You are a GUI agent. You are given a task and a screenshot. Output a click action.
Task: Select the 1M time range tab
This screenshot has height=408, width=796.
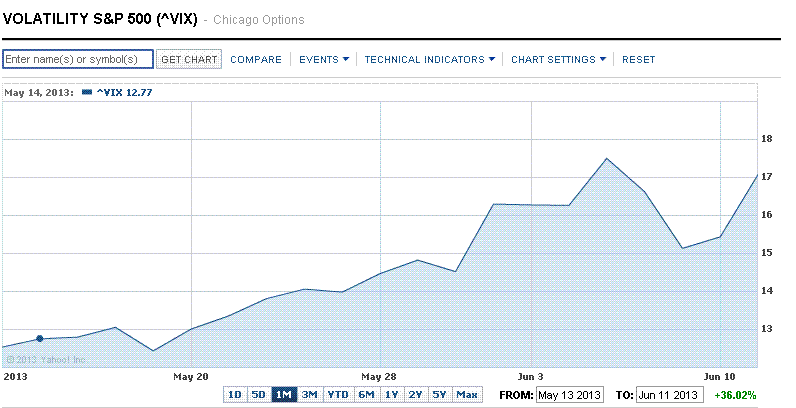284,395
